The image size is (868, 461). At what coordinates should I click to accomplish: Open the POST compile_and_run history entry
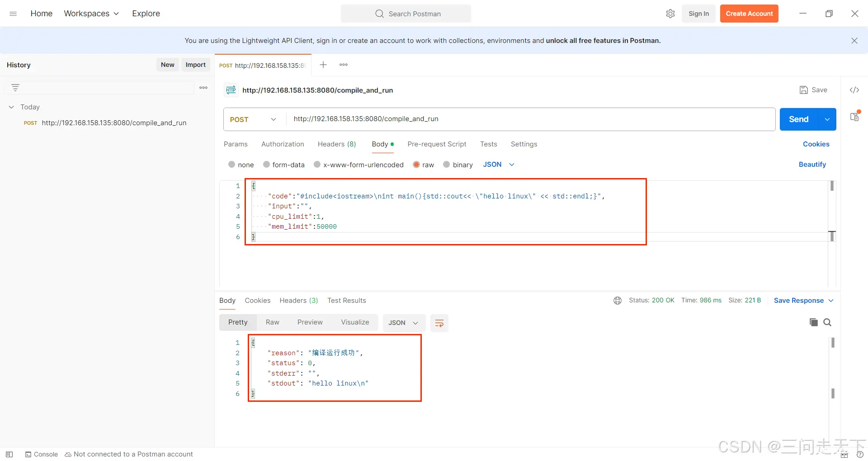(x=105, y=123)
